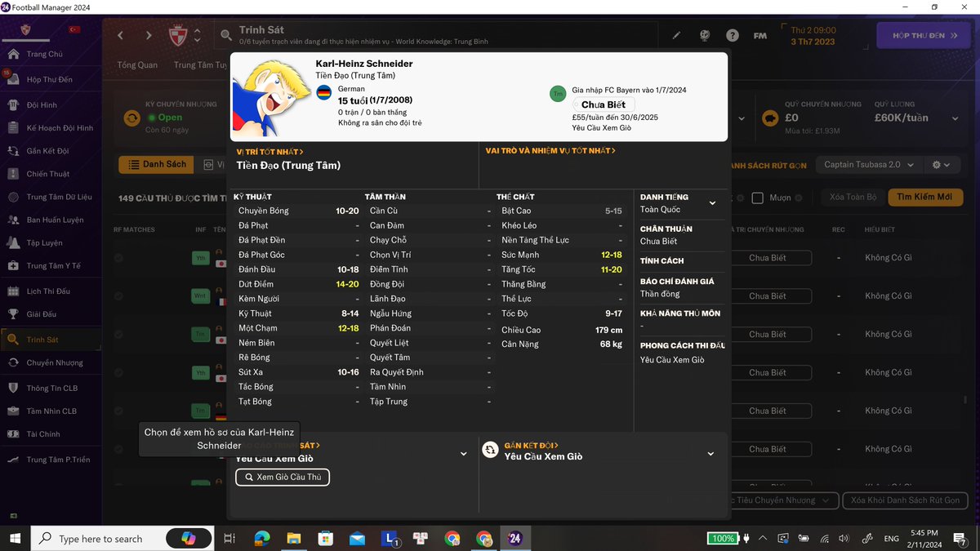Open the Tổng Quan tab
The height and width of the screenshot is (551, 980).
(137, 65)
